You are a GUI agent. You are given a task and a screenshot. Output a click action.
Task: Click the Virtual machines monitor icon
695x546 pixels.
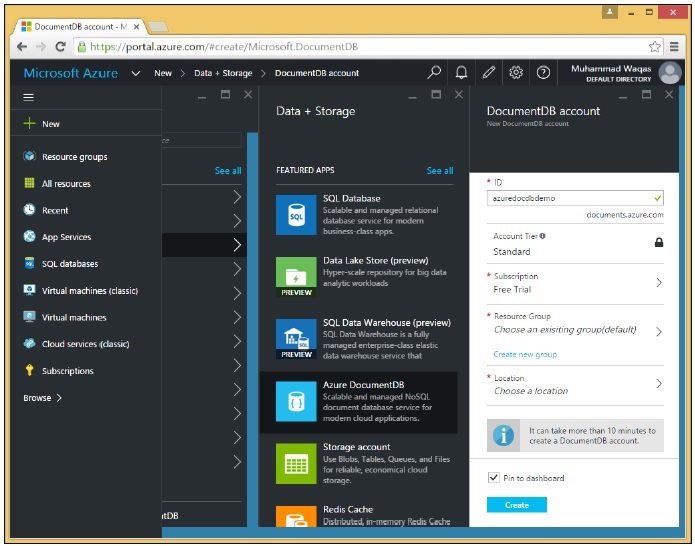[x=29, y=317]
